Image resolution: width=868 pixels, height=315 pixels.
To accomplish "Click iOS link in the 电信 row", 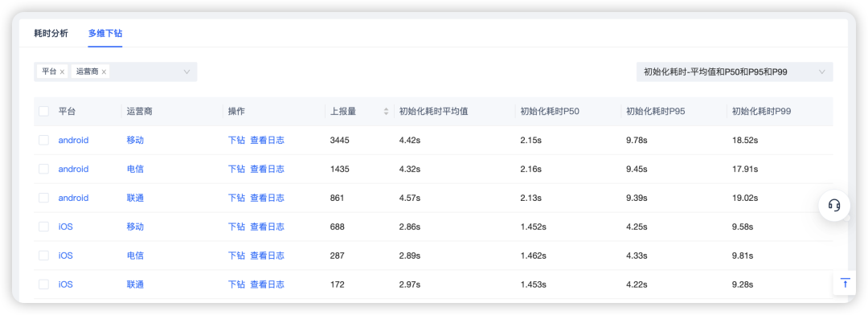I will pyautogui.click(x=65, y=256).
